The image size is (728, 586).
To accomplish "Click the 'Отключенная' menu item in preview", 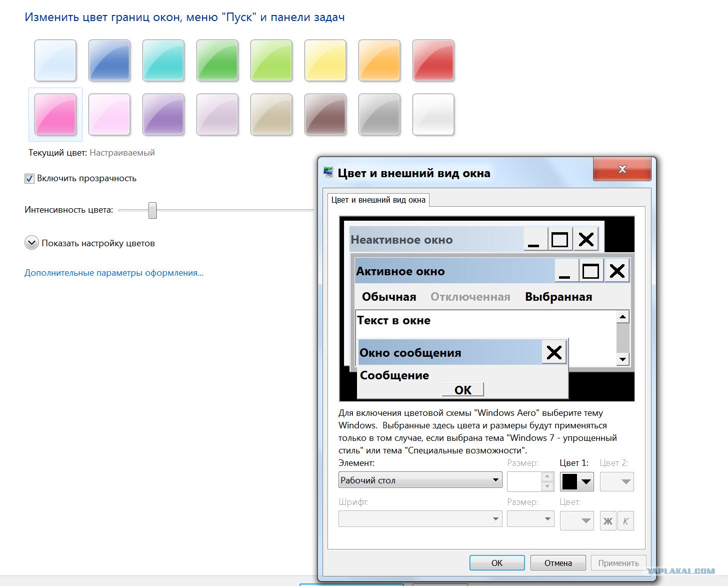I will [x=470, y=297].
